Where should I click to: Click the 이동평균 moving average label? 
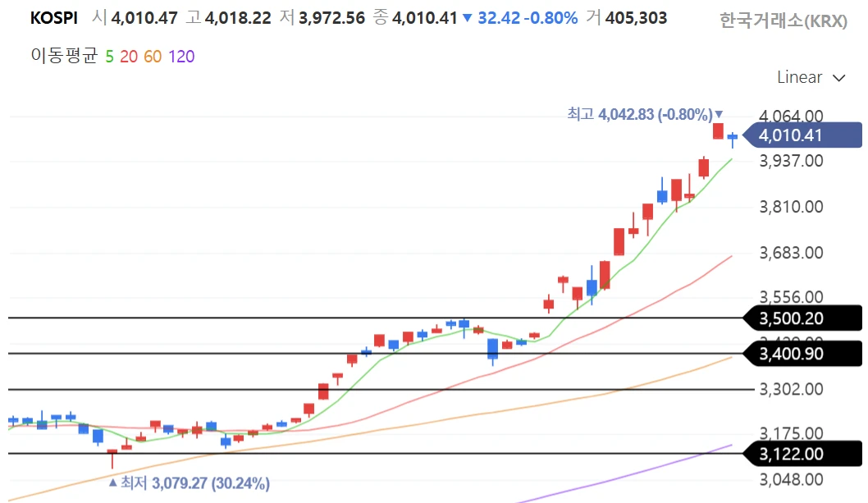pos(63,57)
